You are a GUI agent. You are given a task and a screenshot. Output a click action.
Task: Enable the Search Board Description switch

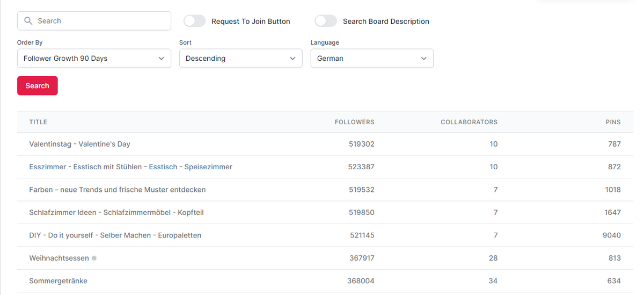click(326, 21)
